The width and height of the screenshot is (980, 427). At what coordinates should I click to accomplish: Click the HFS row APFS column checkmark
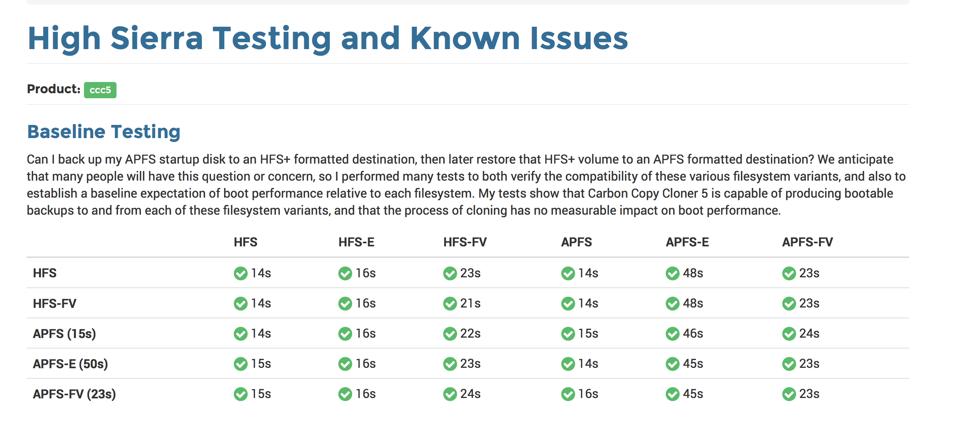(x=568, y=273)
